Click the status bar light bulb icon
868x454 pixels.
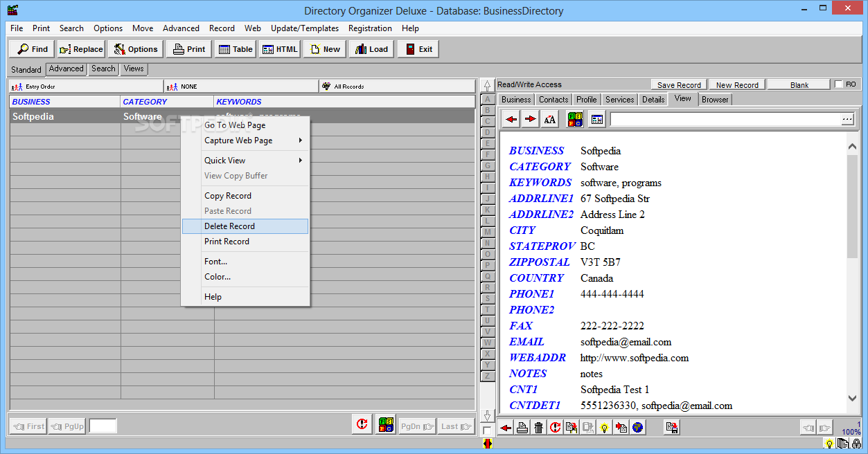coord(829,444)
